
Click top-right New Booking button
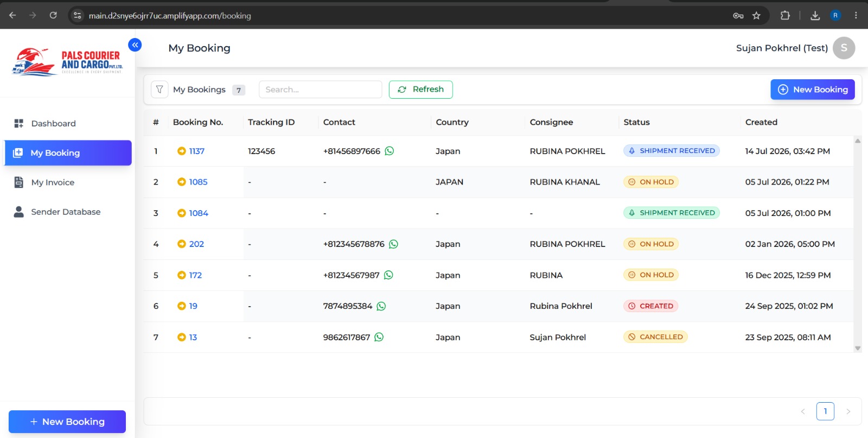click(813, 90)
